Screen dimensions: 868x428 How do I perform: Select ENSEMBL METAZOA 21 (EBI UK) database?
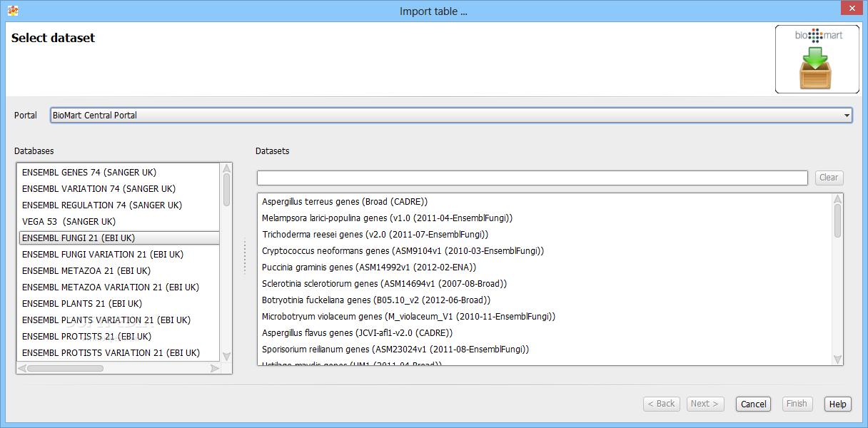(119, 271)
